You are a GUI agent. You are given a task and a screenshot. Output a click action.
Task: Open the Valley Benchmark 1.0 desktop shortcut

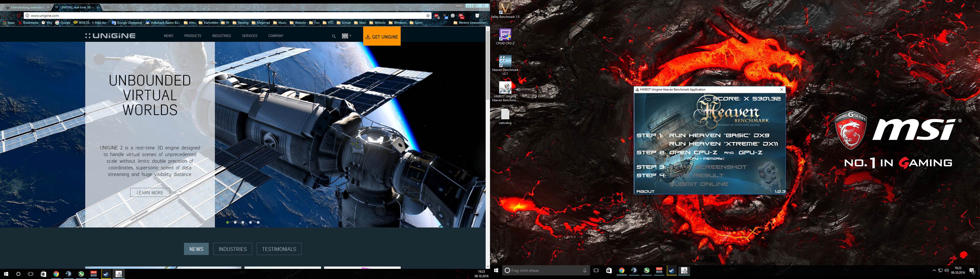click(x=505, y=10)
